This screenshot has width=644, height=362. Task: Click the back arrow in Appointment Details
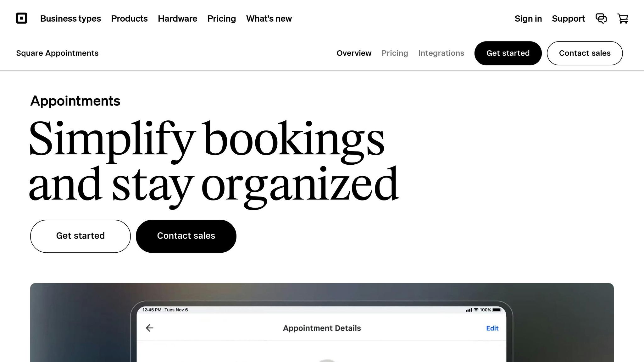(150, 328)
